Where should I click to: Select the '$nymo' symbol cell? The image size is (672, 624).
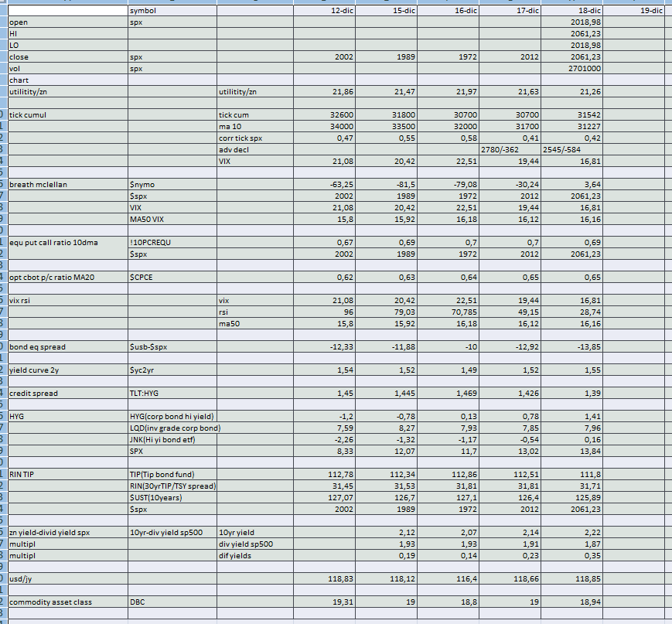172,184
